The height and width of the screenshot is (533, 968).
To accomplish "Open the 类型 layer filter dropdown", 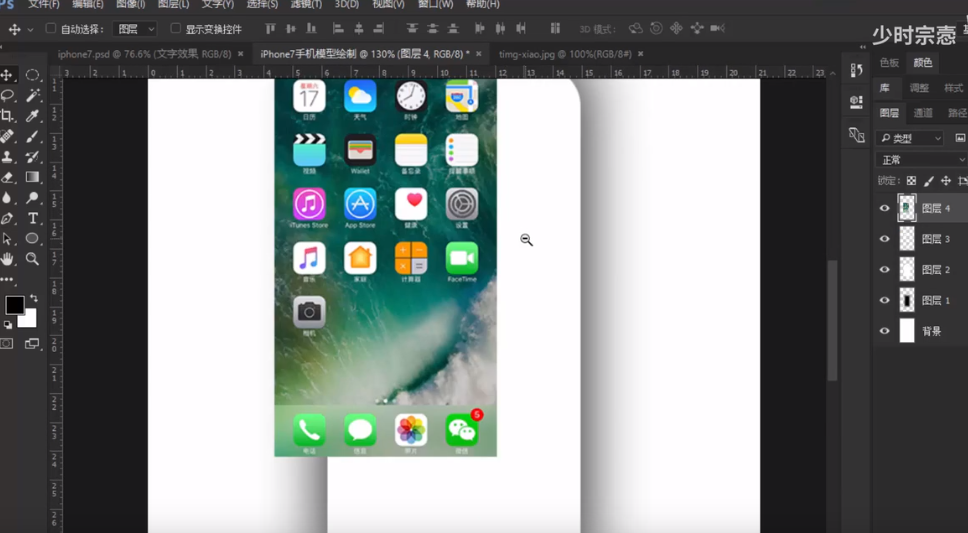I will tap(910, 138).
